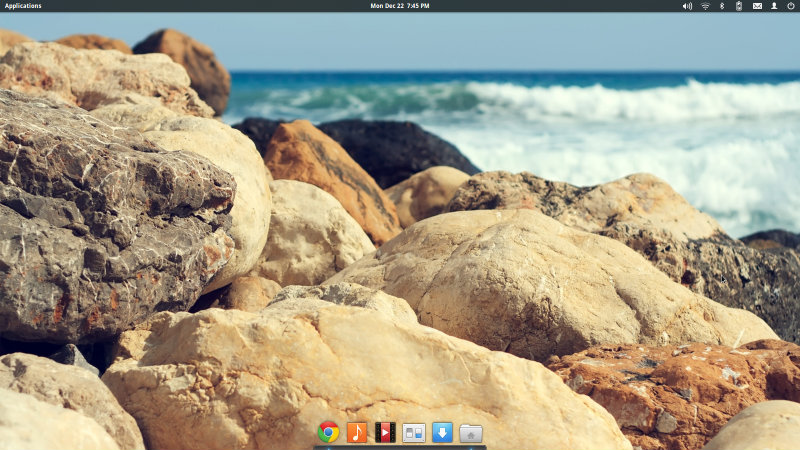This screenshot has height=450, width=800.
Task: Open the battery power indicator
Action: coord(738,6)
